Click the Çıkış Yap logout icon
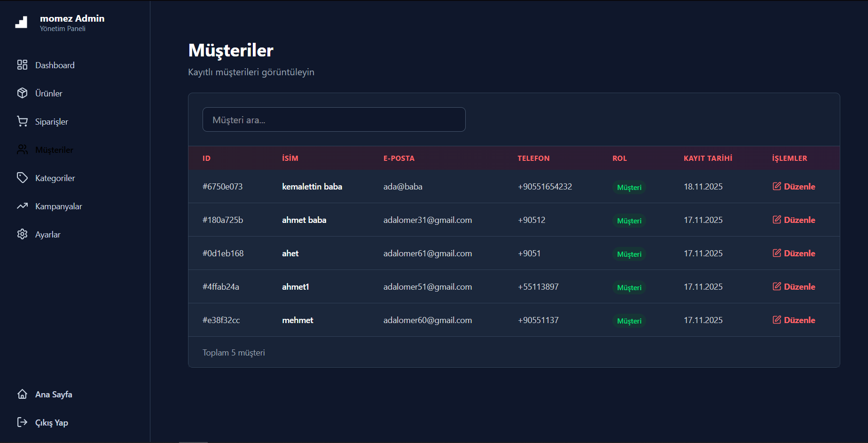Viewport: 868px width, 443px height. (22, 422)
